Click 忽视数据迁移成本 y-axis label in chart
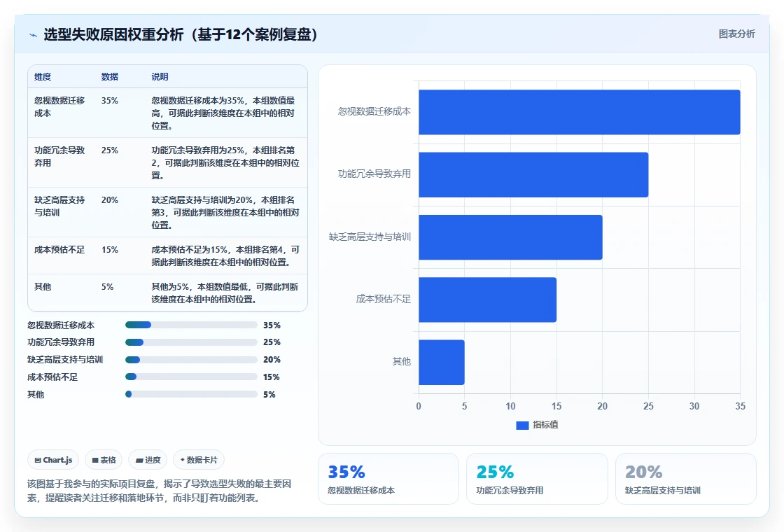 374,111
